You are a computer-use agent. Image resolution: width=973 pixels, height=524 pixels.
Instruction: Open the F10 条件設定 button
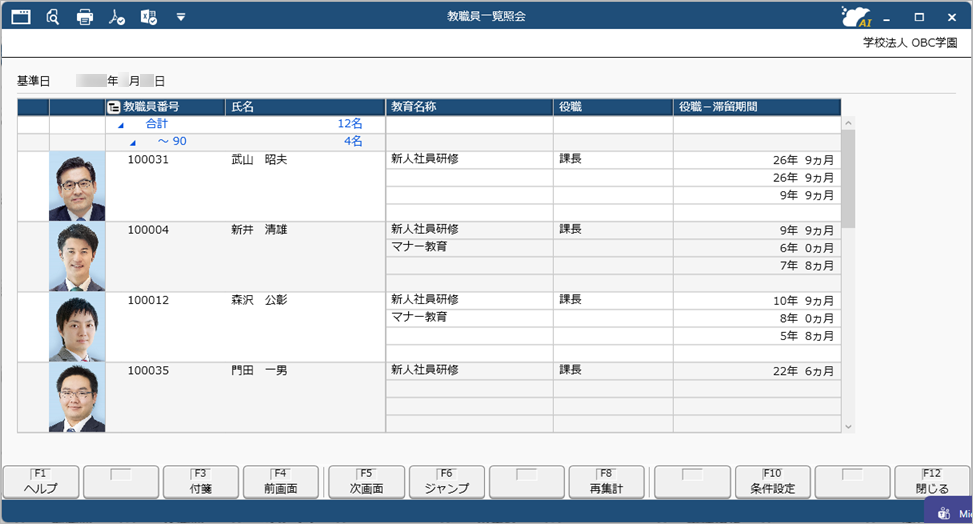(773, 482)
